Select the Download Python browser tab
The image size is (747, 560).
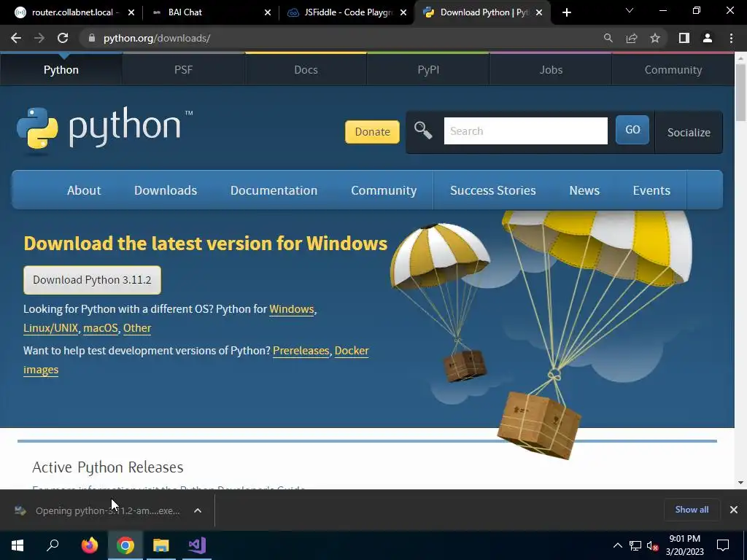click(x=482, y=12)
